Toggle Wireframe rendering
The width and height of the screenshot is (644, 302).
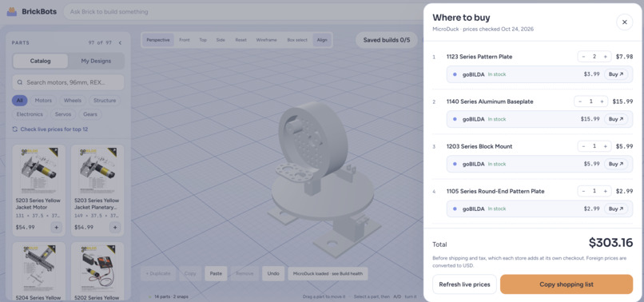click(x=267, y=40)
